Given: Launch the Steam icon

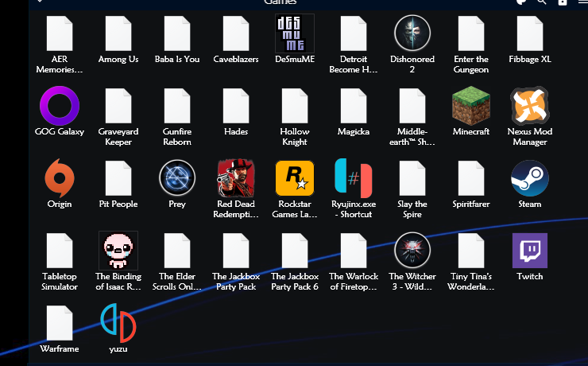Looking at the screenshot, I should (x=530, y=178).
